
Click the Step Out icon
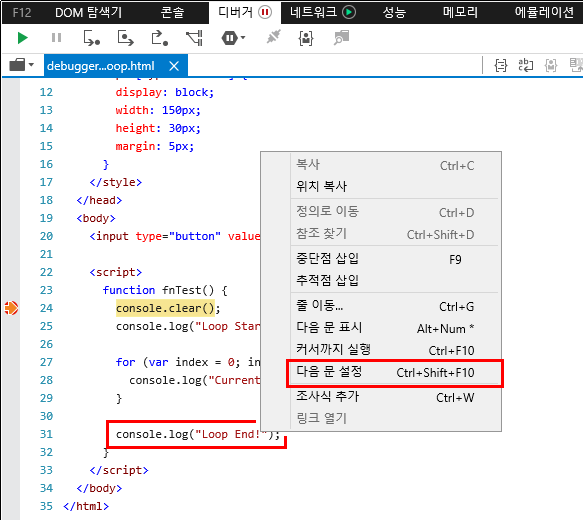pyautogui.click(x=160, y=38)
